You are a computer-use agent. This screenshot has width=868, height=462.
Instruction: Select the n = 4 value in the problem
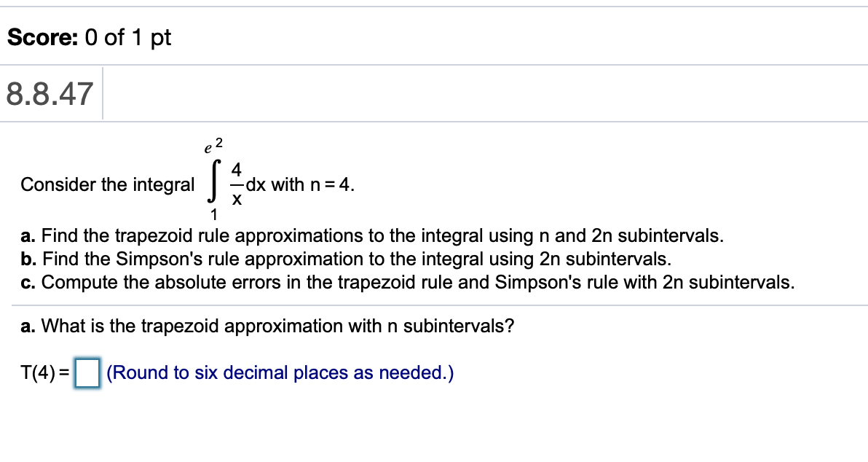click(x=331, y=184)
